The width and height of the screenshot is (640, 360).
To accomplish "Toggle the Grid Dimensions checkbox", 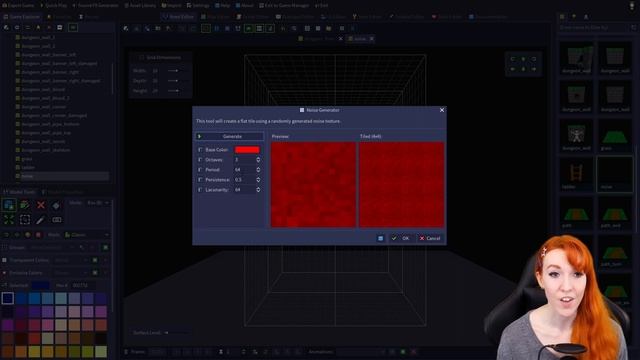I will 141,58.
